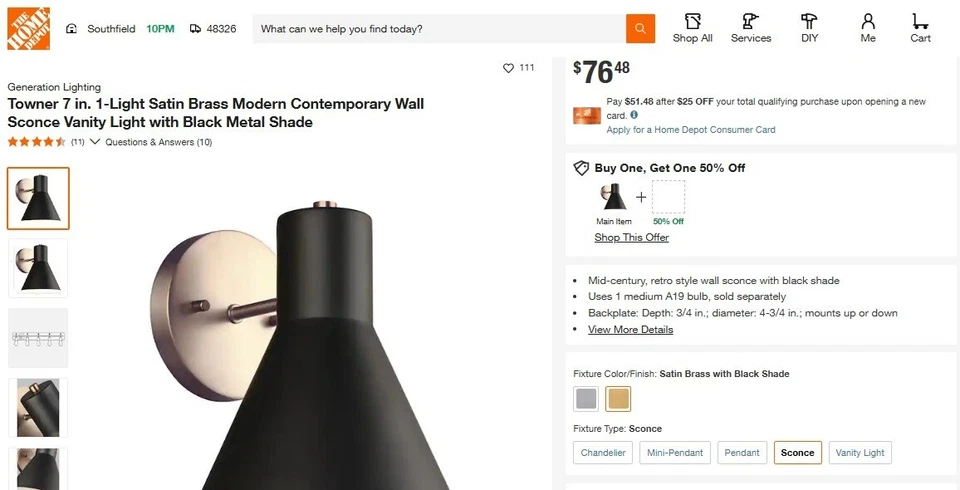
Task: Select the Chandelier fixture type
Action: tap(603, 453)
